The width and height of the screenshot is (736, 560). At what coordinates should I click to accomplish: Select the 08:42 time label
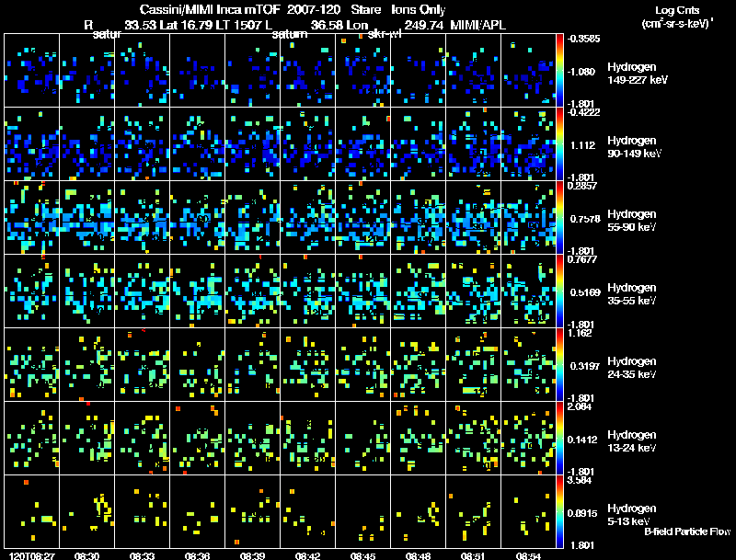pyautogui.click(x=307, y=555)
